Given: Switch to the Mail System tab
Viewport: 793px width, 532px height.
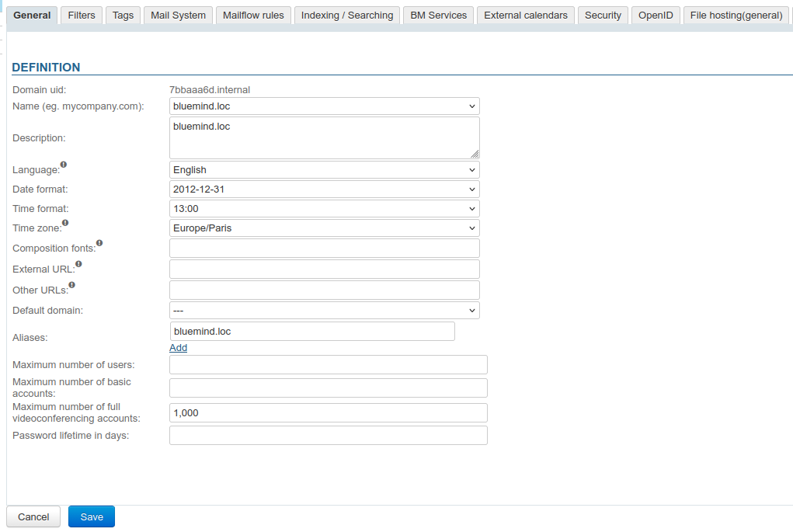Looking at the screenshot, I should (178, 16).
